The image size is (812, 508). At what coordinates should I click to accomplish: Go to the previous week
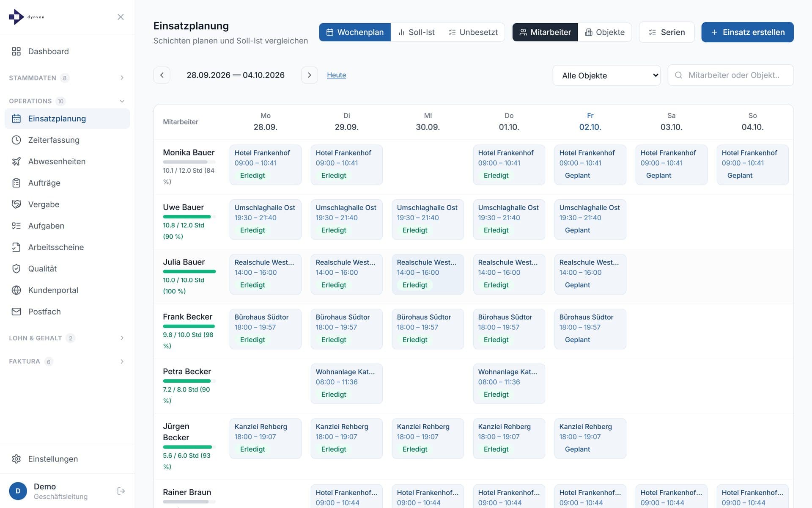pyautogui.click(x=162, y=75)
